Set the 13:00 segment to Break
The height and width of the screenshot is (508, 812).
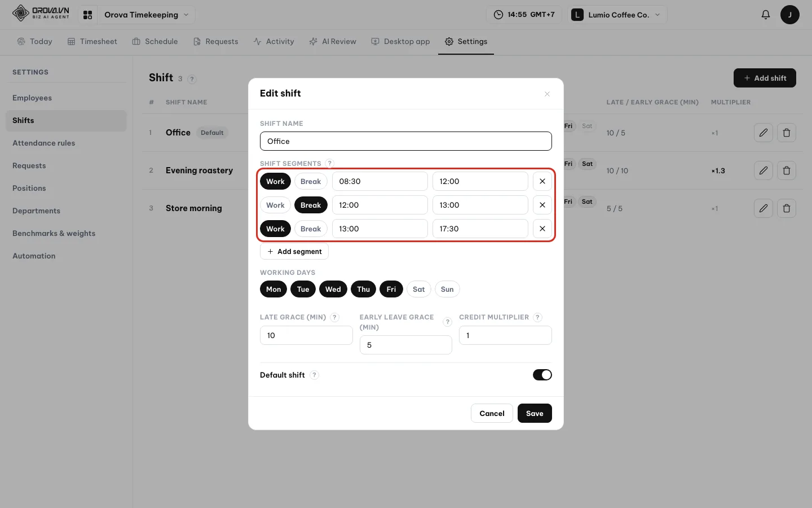click(311, 229)
